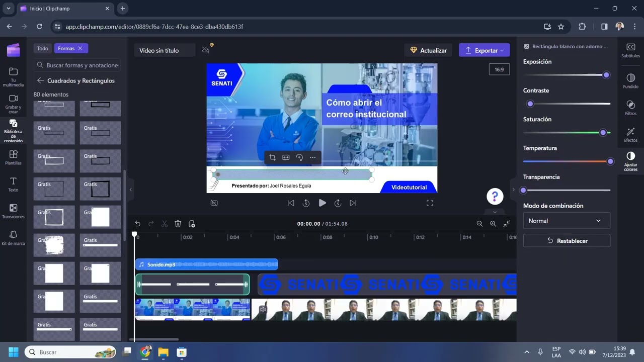Skip to beginning of video
The image size is (644, 362).
[291, 203]
